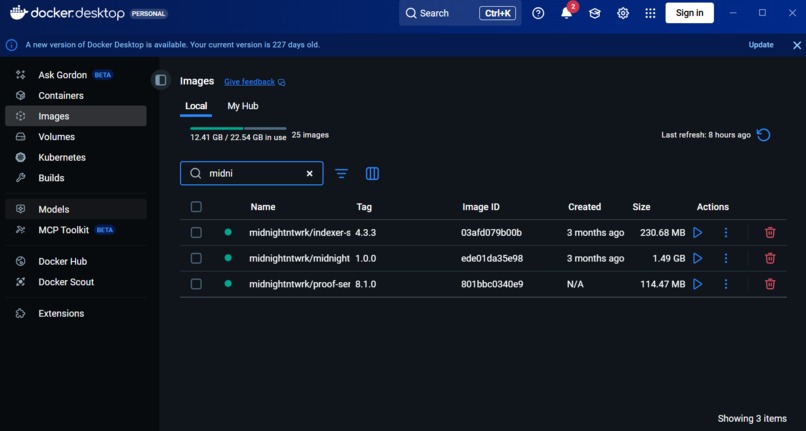
Task: Click the in-use status dot for indexer-s
Action: 228,232
